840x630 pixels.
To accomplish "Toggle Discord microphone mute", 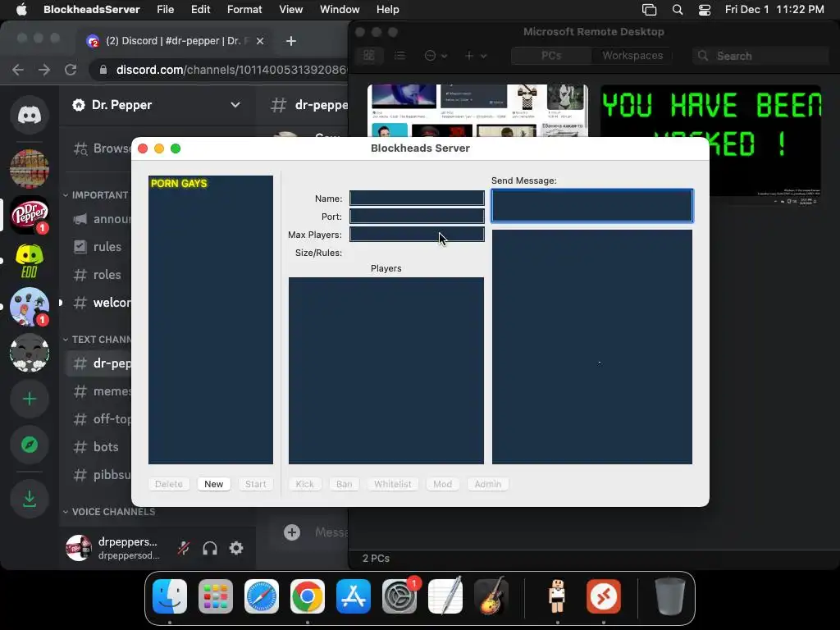I will 184,548.
